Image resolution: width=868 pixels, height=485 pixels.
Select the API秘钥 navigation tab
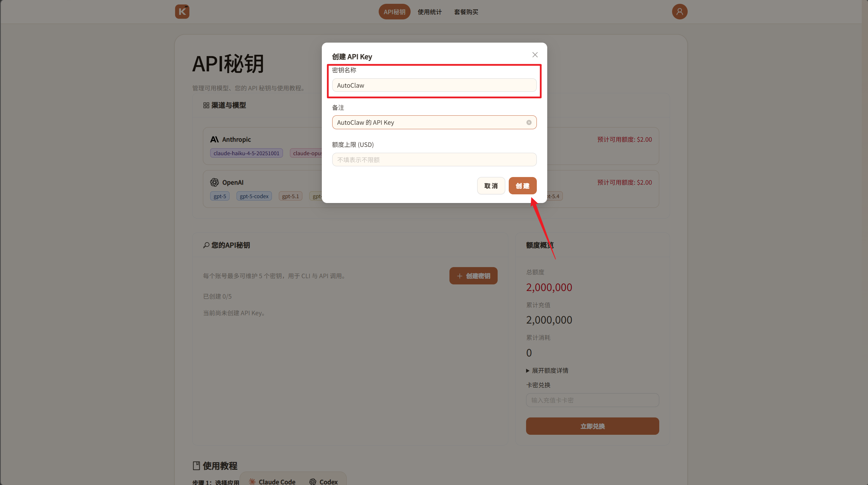[x=394, y=12]
